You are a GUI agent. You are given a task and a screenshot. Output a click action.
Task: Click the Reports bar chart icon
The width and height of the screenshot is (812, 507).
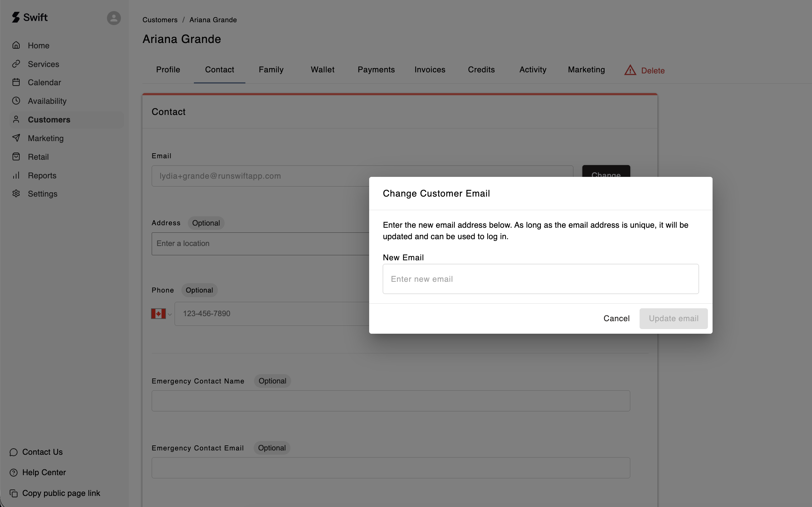[16, 175]
